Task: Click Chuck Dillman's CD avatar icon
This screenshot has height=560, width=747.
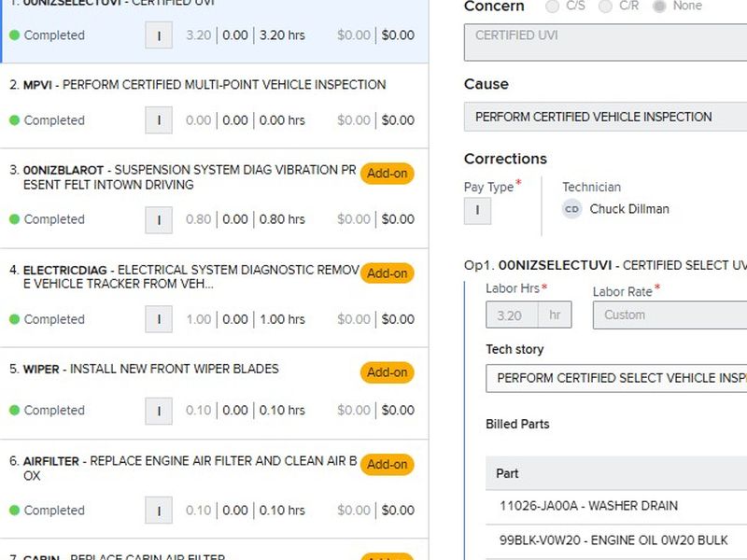Action: pyautogui.click(x=571, y=209)
